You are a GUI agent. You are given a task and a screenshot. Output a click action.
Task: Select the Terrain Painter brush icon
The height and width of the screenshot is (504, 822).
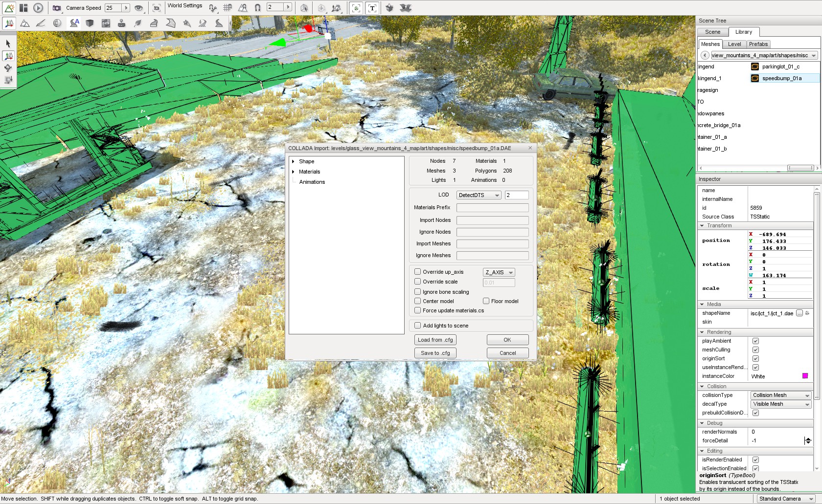pyautogui.click(x=41, y=23)
